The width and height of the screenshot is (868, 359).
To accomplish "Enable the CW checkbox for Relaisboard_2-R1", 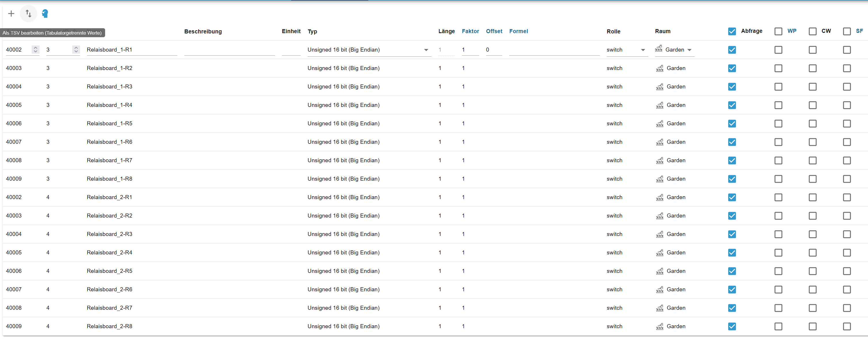I will pyautogui.click(x=812, y=197).
